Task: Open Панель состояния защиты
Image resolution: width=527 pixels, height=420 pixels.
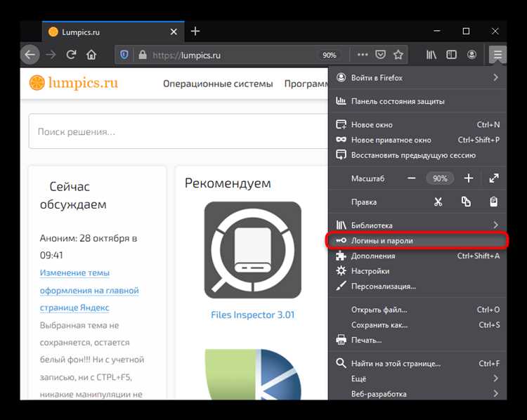Action: 417,101
